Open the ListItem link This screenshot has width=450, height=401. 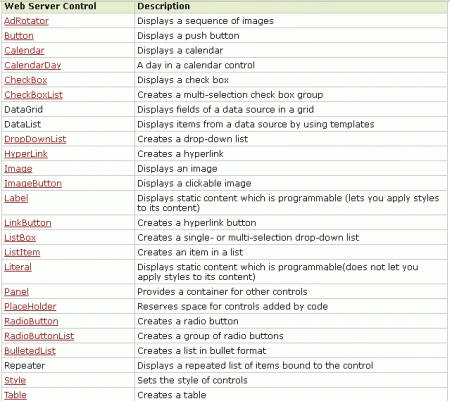pos(22,252)
